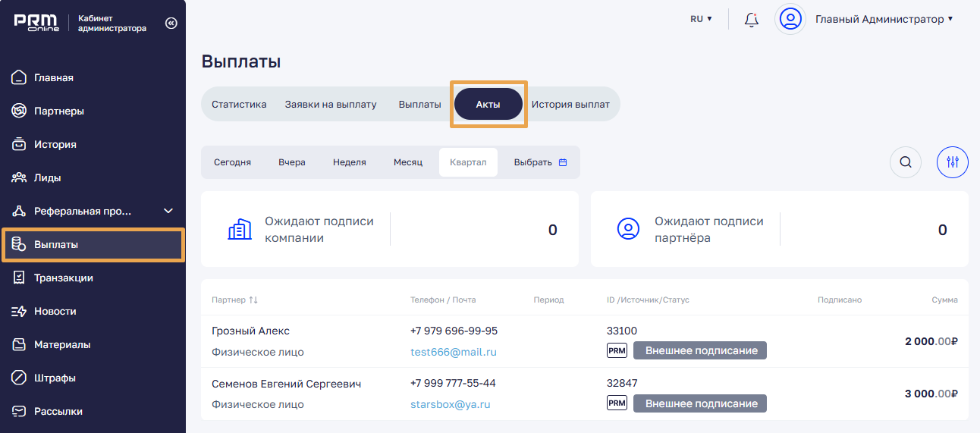This screenshot has width=980, height=433.
Task: Open notifications bell icon
Action: click(751, 20)
